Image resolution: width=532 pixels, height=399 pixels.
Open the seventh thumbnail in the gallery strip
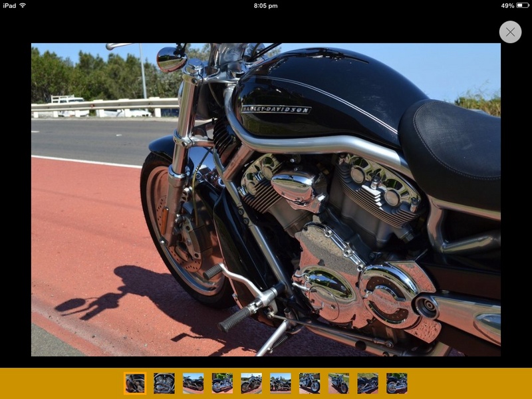coord(309,384)
